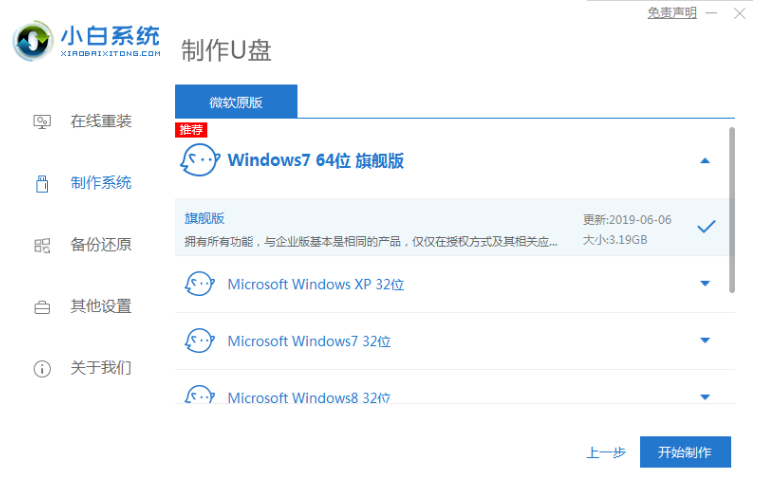Select the 旗舰版 edition row
This screenshot has width=765, height=484.
coord(400,228)
